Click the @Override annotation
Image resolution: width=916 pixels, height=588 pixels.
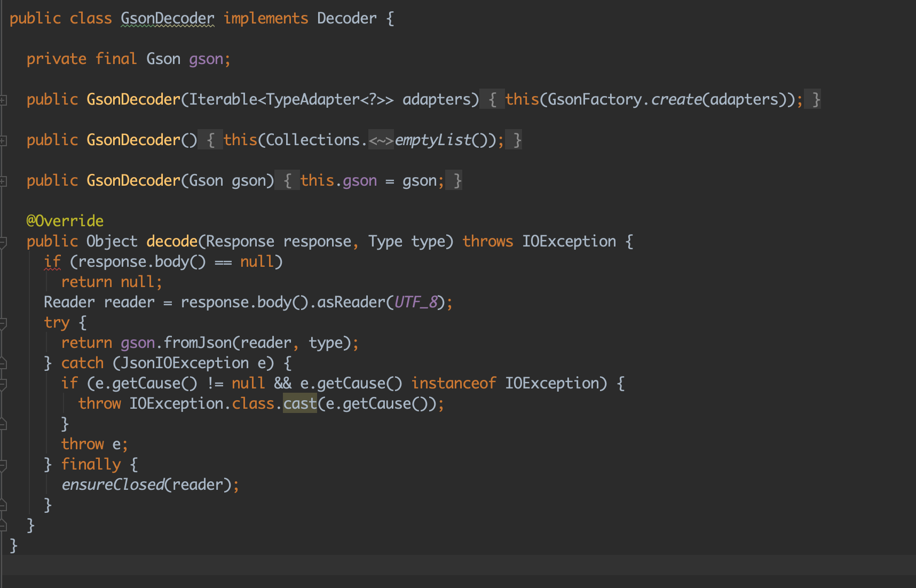click(x=65, y=221)
